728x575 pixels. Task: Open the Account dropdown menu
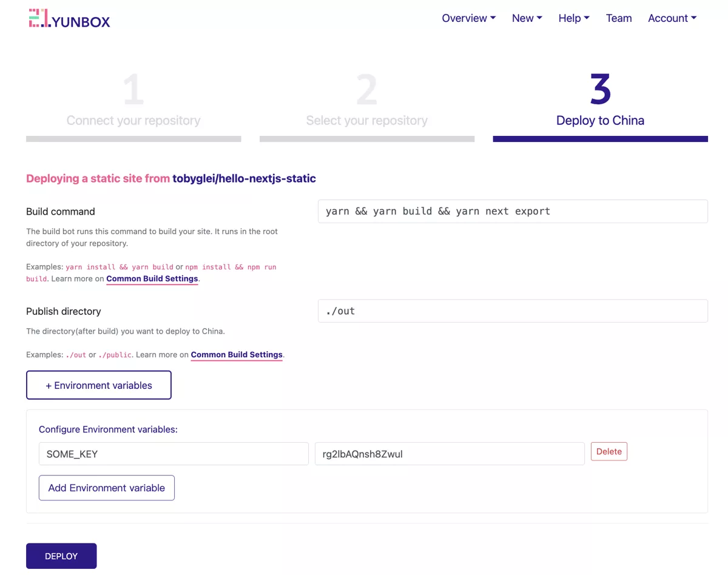click(672, 18)
